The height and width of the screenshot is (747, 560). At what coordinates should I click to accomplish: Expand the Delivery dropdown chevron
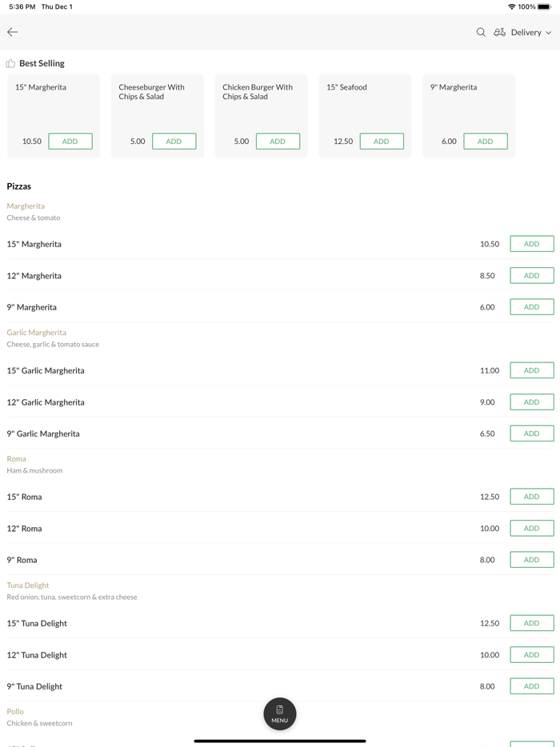pos(549,33)
